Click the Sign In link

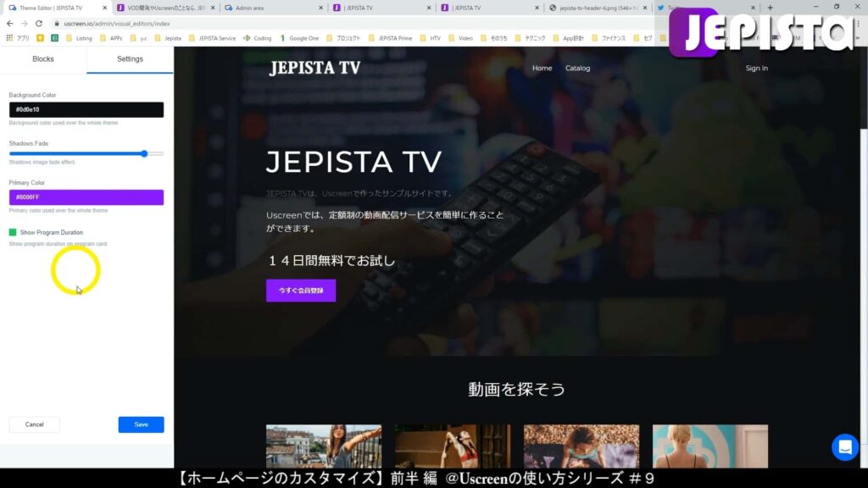(x=756, y=68)
